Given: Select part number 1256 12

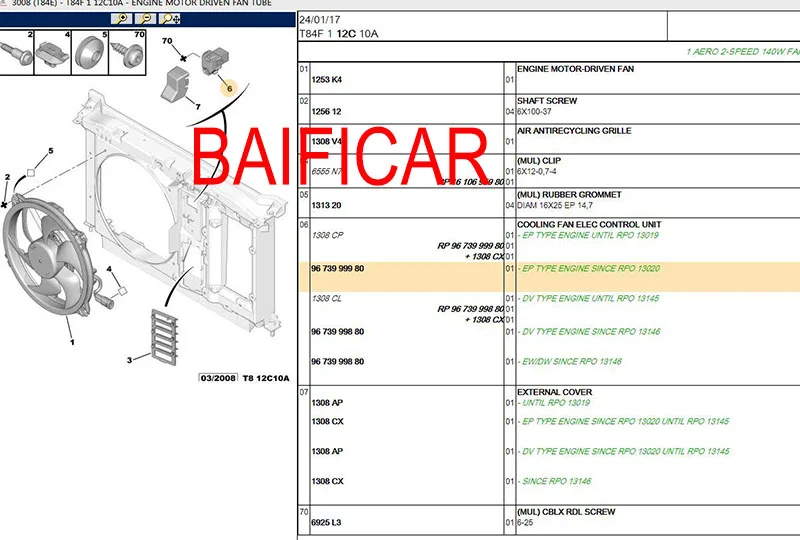Looking at the screenshot, I should pyautogui.click(x=327, y=111).
